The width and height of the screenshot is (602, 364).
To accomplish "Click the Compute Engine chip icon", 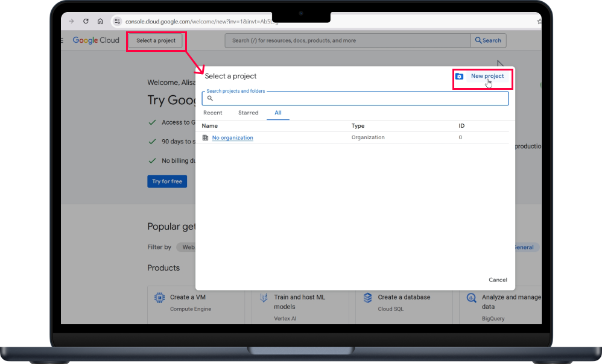I will (159, 298).
